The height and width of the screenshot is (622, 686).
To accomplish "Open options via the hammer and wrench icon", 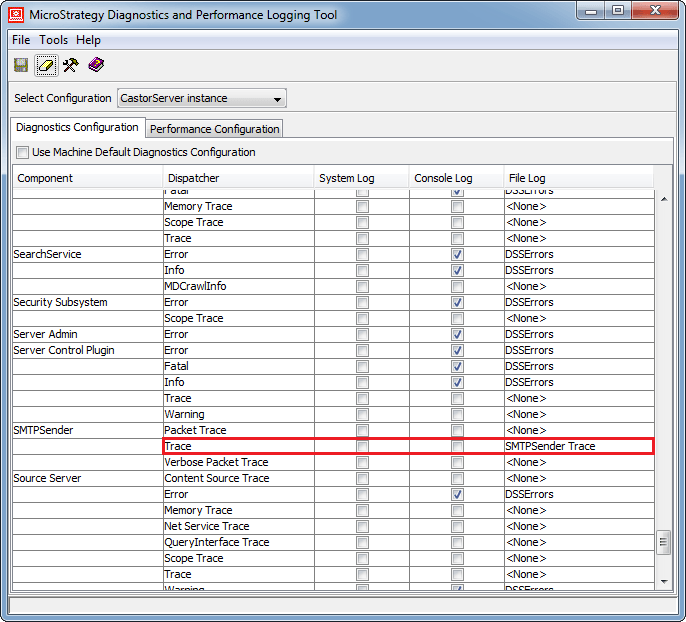I will point(70,65).
